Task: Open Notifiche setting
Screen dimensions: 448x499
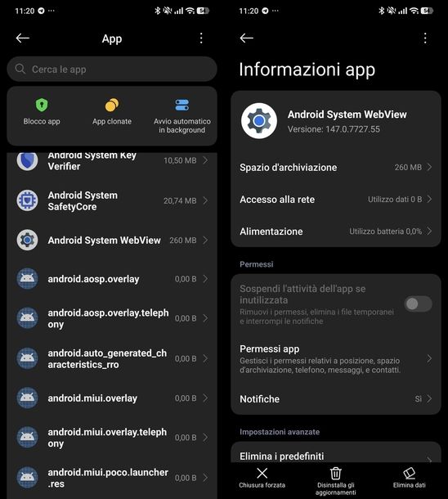Action: click(336, 398)
